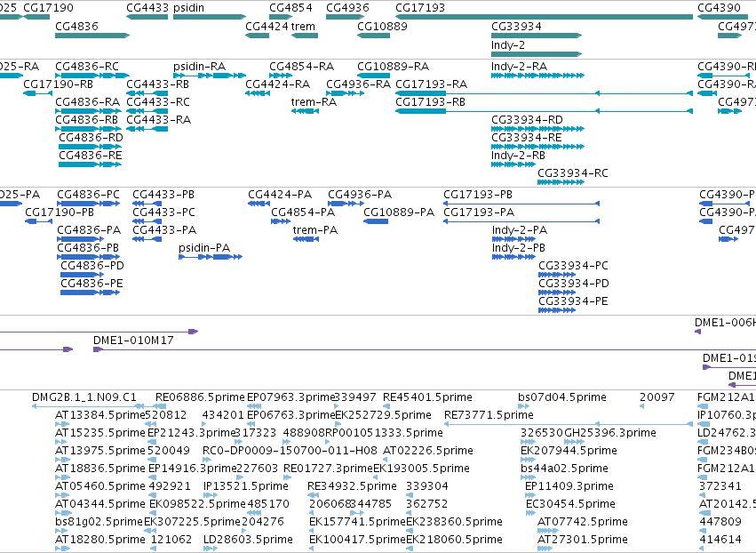The width and height of the screenshot is (756, 553).
Task: Select the Indy-2 gene feature
Action: [537, 54]
